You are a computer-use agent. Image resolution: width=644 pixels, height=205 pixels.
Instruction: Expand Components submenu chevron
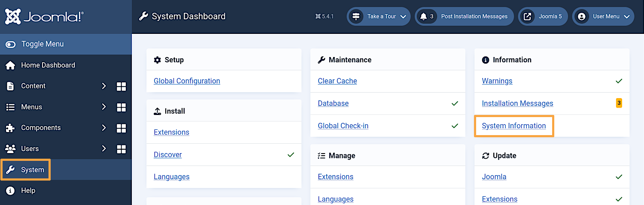[x=103, y=127]
